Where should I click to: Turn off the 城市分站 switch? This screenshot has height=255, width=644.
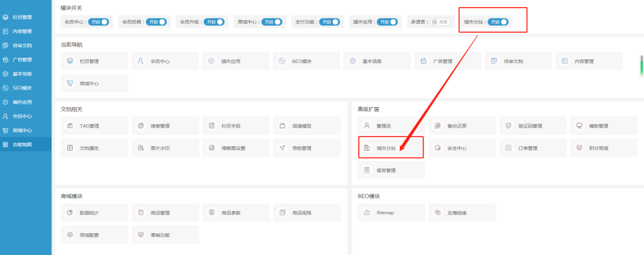[x=498, y=22]
